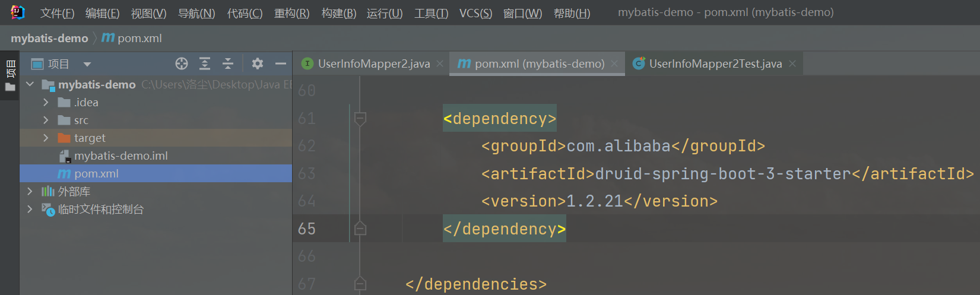Click fold end marker at line 67
The image size is (980, 295).
click(x=360, y=284)
